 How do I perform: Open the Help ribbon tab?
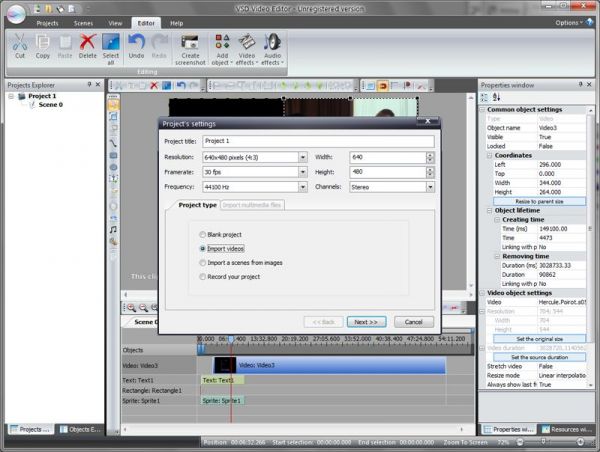point(176,21)
